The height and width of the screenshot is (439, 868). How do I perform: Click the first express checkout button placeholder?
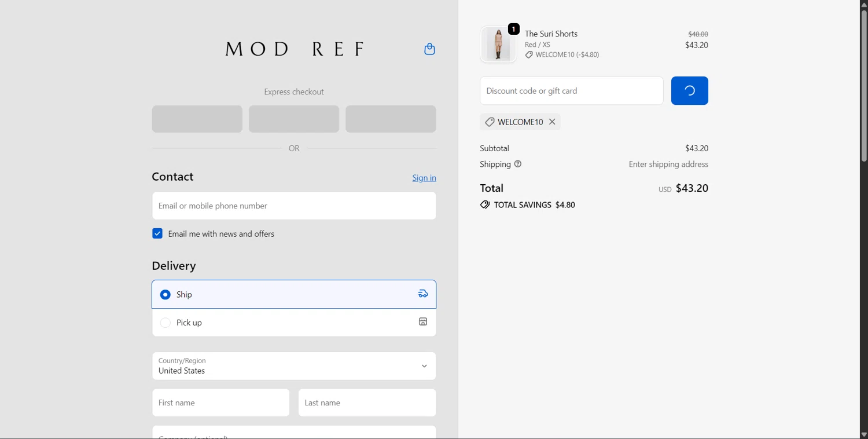coord(197,119)
